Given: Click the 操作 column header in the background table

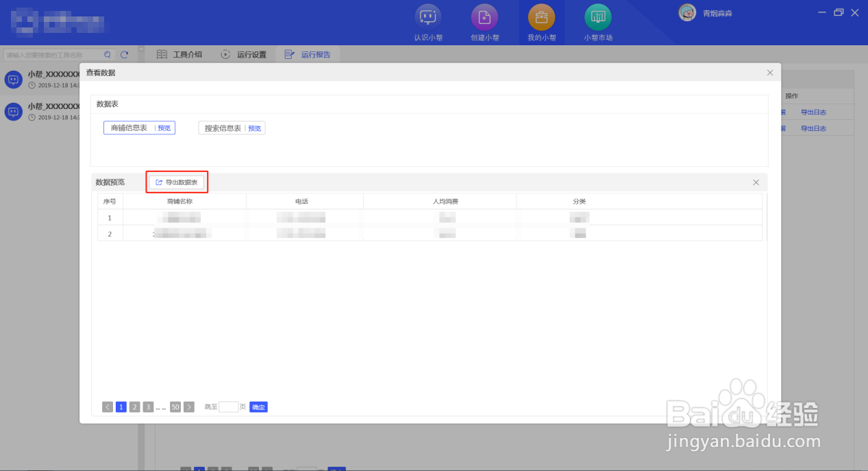Looking at the screenshot, I should pos(792,96).
